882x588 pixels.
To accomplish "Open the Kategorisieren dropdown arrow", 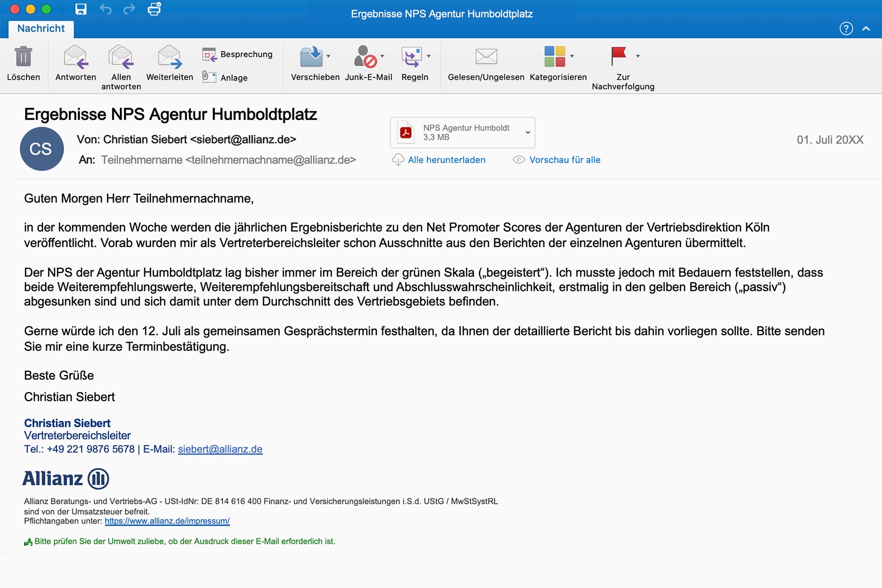I will coord(572,56).
